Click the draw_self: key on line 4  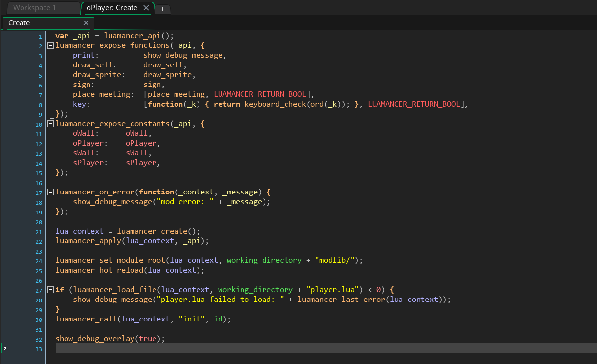click(x=95, y=65)
